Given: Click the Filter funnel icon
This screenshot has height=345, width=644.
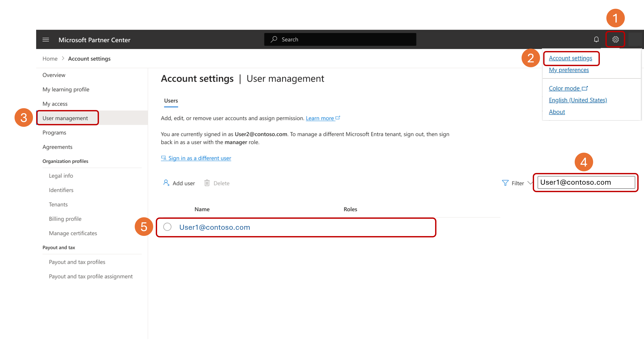Looking at the screenshot, I should coord(505,183).
